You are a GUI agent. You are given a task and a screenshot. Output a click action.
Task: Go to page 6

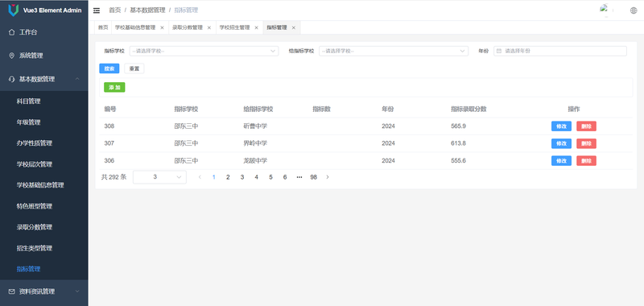tap(285, 177)
